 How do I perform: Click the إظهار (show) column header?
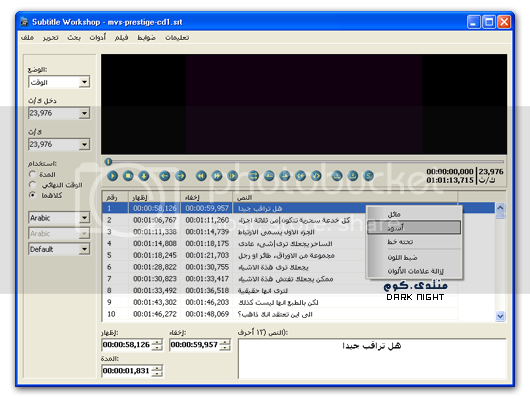pos(154,197)
